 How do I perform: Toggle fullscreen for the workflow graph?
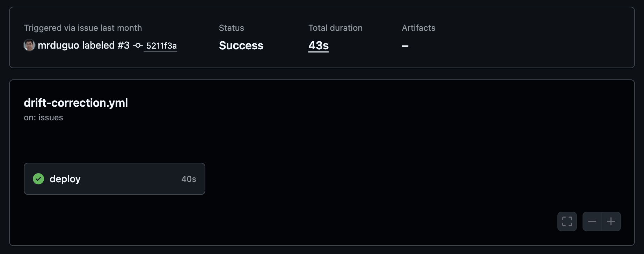[567, 221]
